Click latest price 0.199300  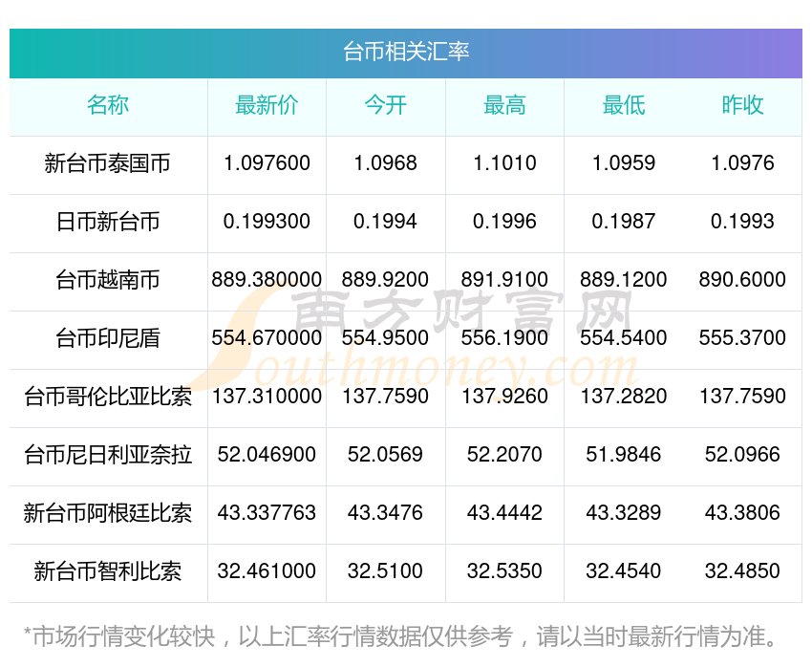tap(267, 222)
